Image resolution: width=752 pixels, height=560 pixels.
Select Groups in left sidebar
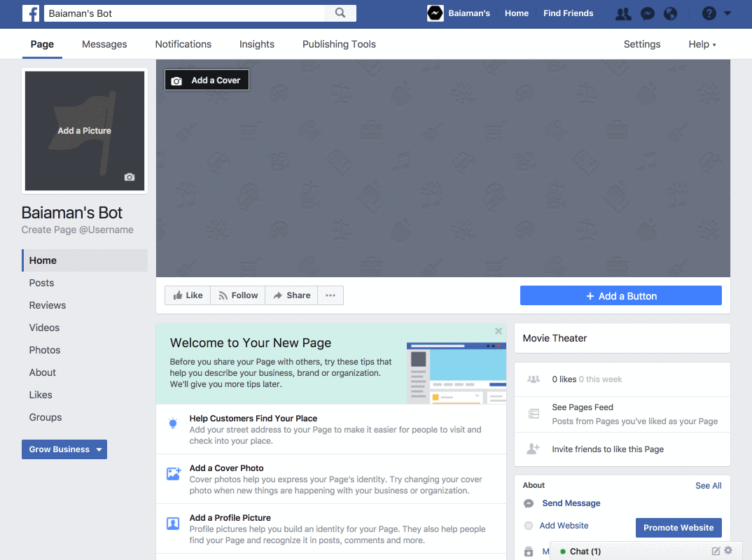click(45, 417)
